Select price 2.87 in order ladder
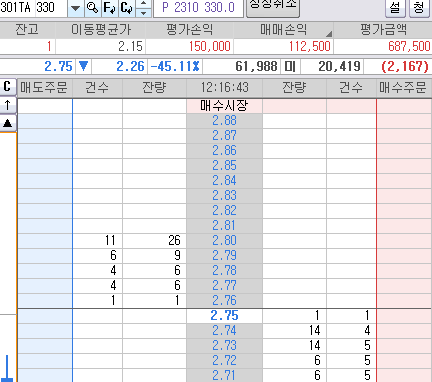 (x=224, y=135)
